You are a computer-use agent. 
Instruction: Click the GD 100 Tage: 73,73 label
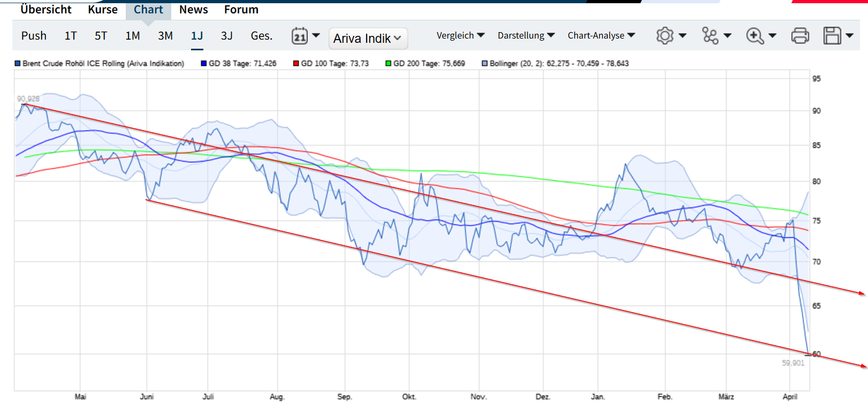335,63
